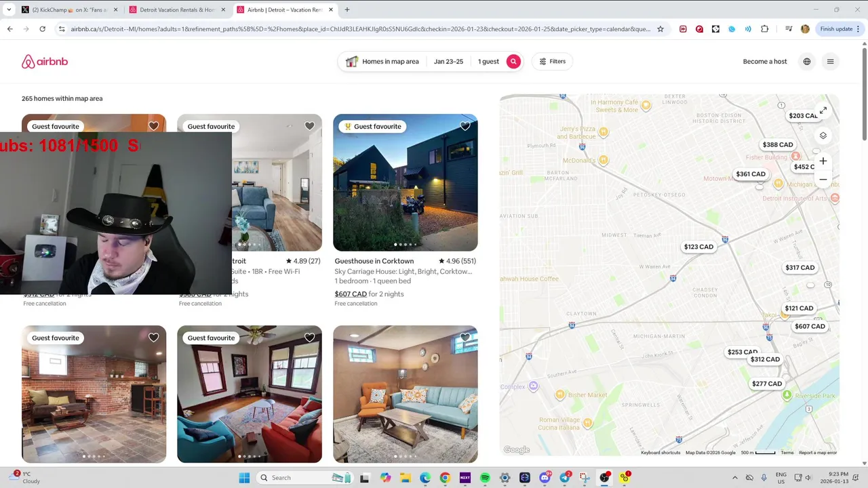Select the $607 CAD map marker
Image resolution: width=868 pixels, height=488 pixels.
click(810, 327)
